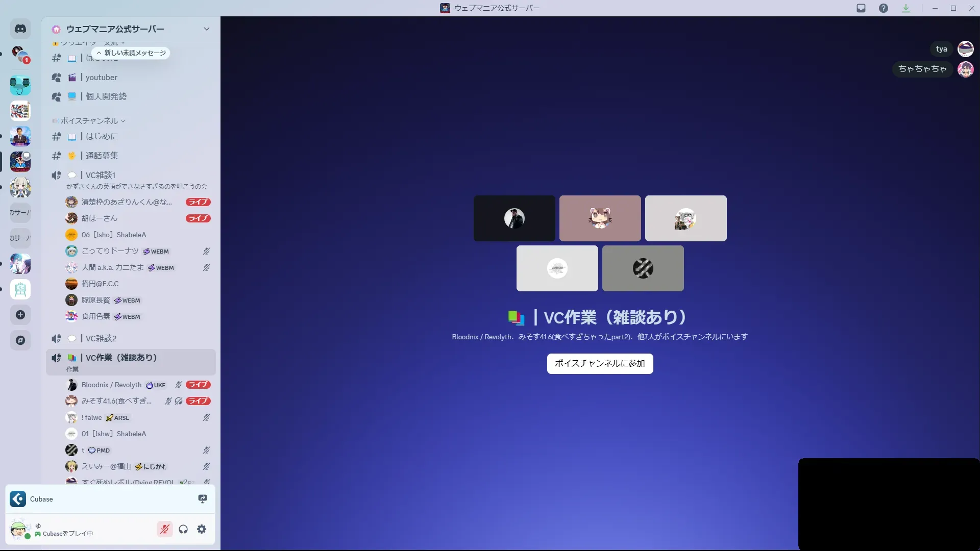Click ボイスチャンネルに参加 button
This screenshot has height=551, width=980.
pyautogui.click(x=600, y=363)
